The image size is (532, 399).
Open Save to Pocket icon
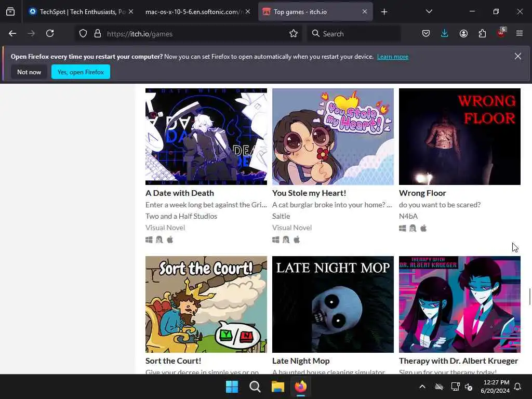pyautogui.click(x=426, y=34)
